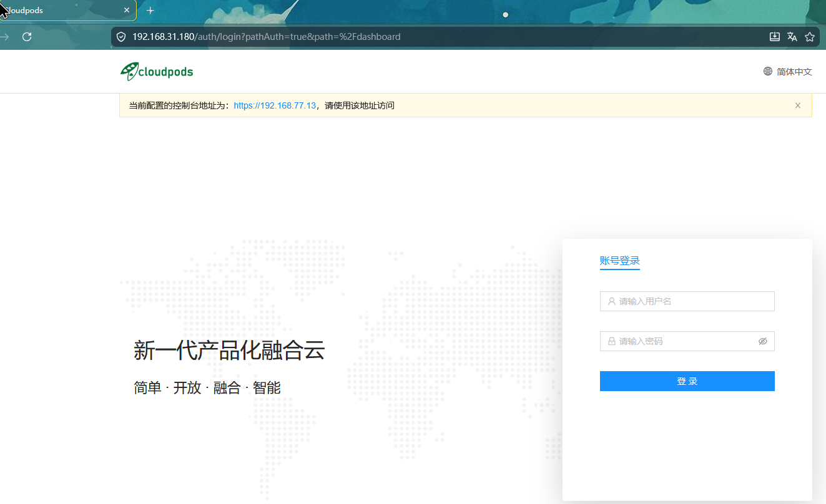Switch to the cloudpods browser tab
The height and width of the screenshot is (504, 826).
pos(62,11)
